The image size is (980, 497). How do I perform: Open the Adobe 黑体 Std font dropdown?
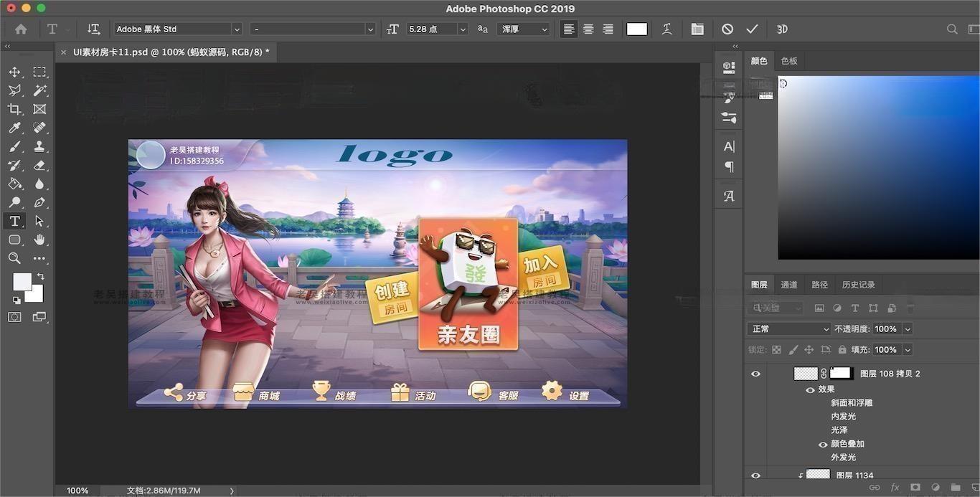(x=236, y=29)
